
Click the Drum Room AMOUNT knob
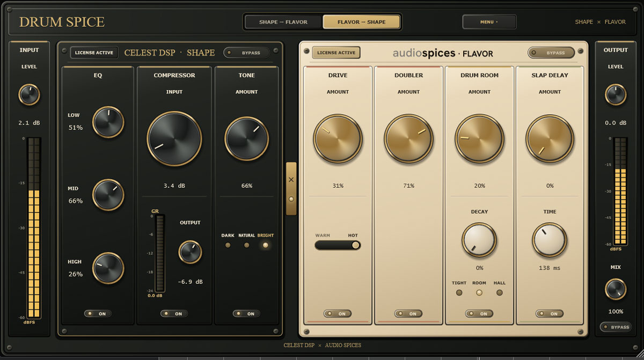tap(479, 139)
